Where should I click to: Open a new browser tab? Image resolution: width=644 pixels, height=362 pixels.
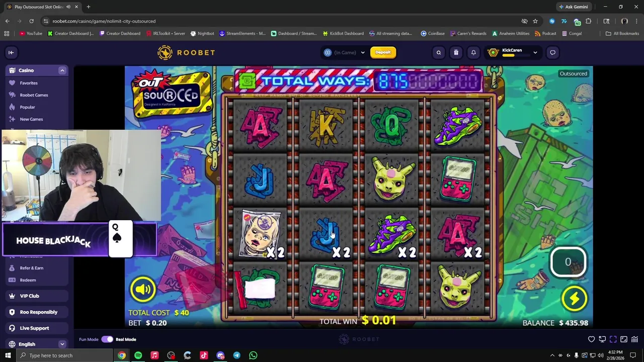(x=88, y=7)
